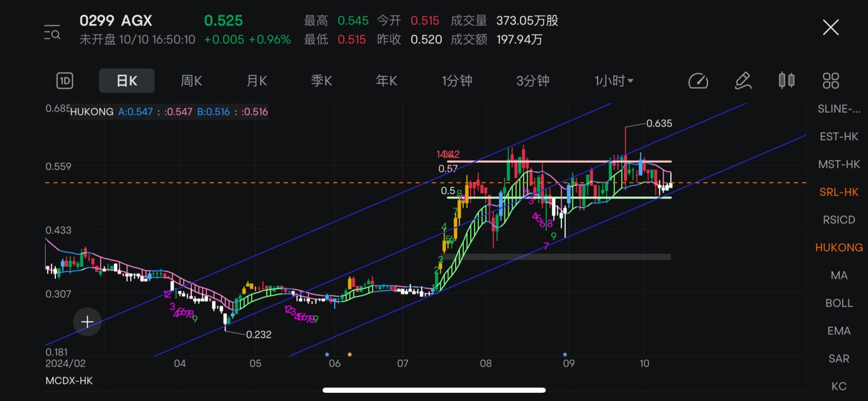Tap the 昨收 0.520 previous close
Viewport: 868px width, 401px height.
[410, 39]
